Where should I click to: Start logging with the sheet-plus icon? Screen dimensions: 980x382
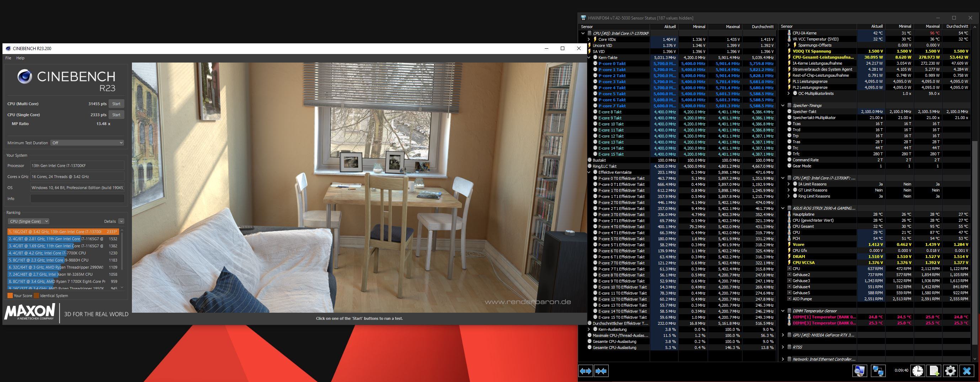(934, 371)
